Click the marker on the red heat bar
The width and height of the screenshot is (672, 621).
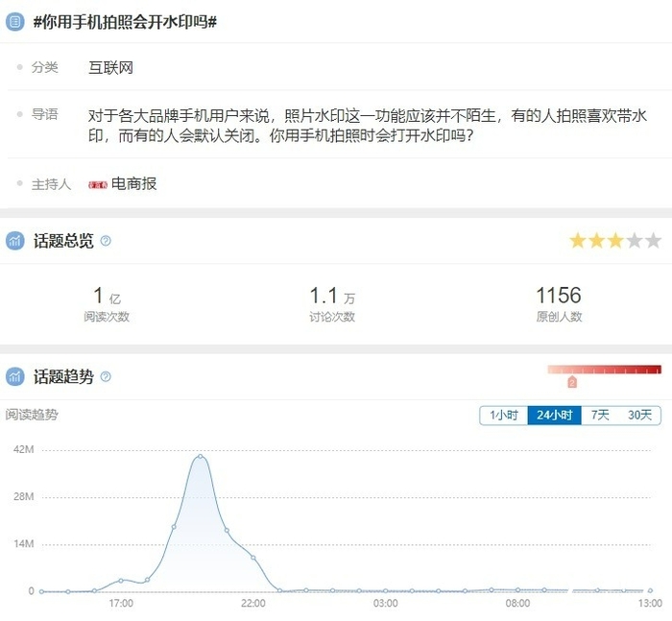click(572, 382)
